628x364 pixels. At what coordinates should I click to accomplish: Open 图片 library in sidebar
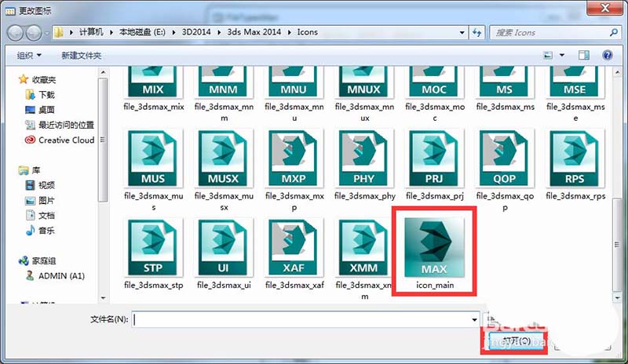tap(40, 200)
